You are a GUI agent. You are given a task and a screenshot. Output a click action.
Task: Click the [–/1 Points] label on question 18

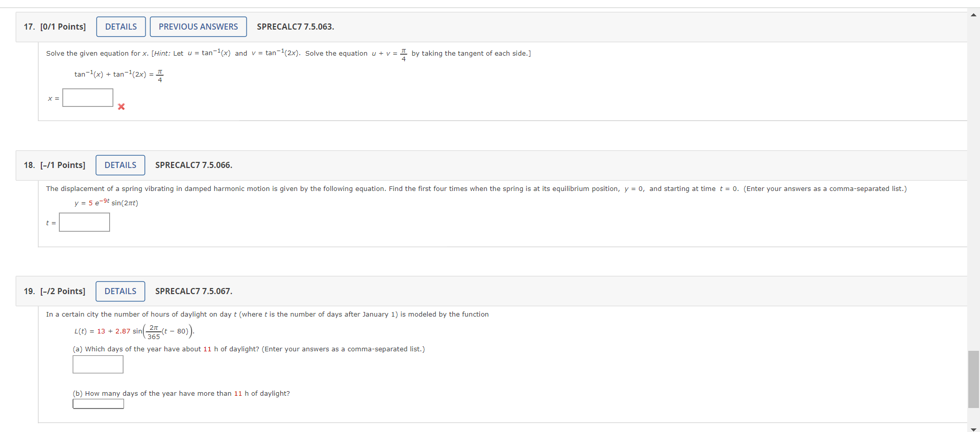pos(63,165)
